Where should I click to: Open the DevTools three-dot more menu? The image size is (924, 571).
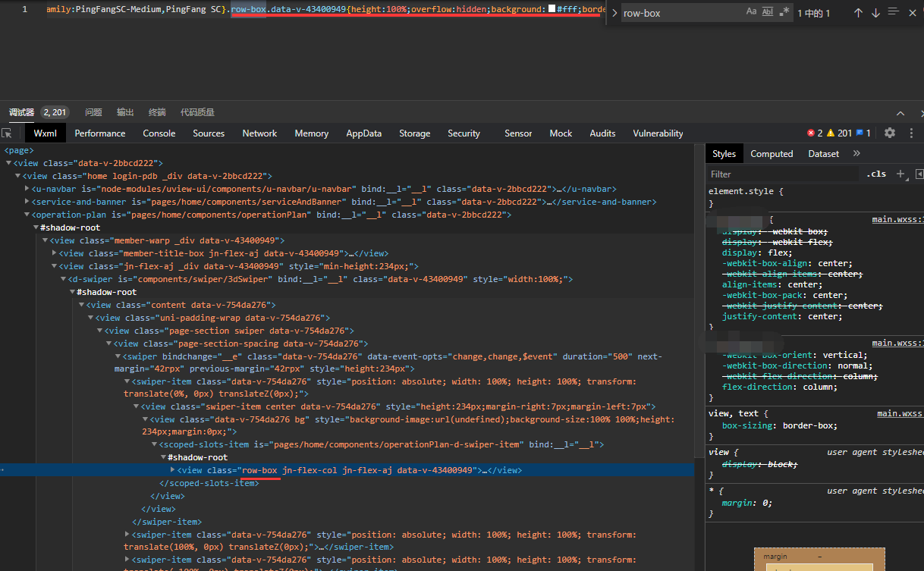910,133
